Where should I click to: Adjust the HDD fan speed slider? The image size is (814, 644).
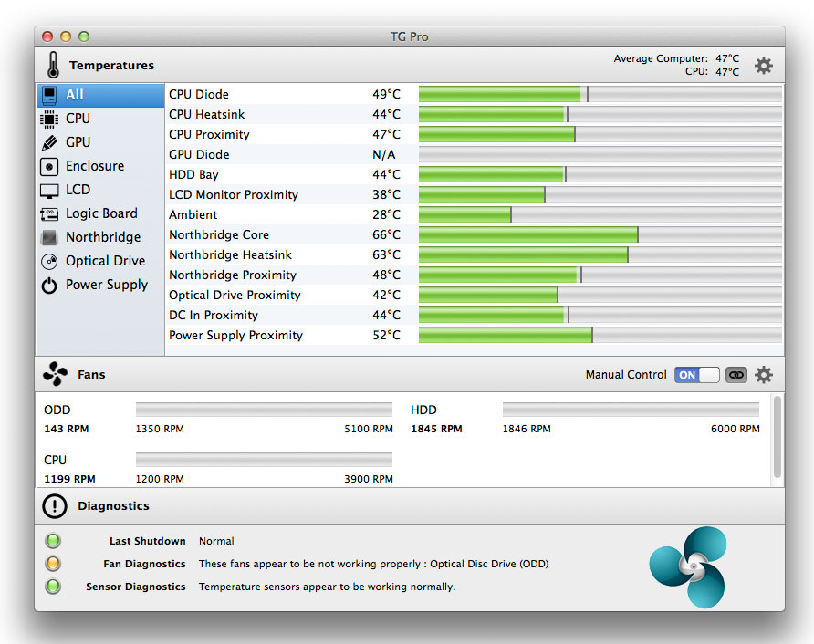click(x=631, y=410)
